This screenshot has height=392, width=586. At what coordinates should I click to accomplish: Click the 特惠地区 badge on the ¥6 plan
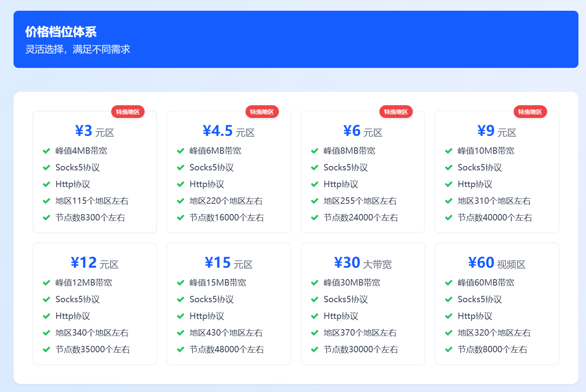[396, 112]
